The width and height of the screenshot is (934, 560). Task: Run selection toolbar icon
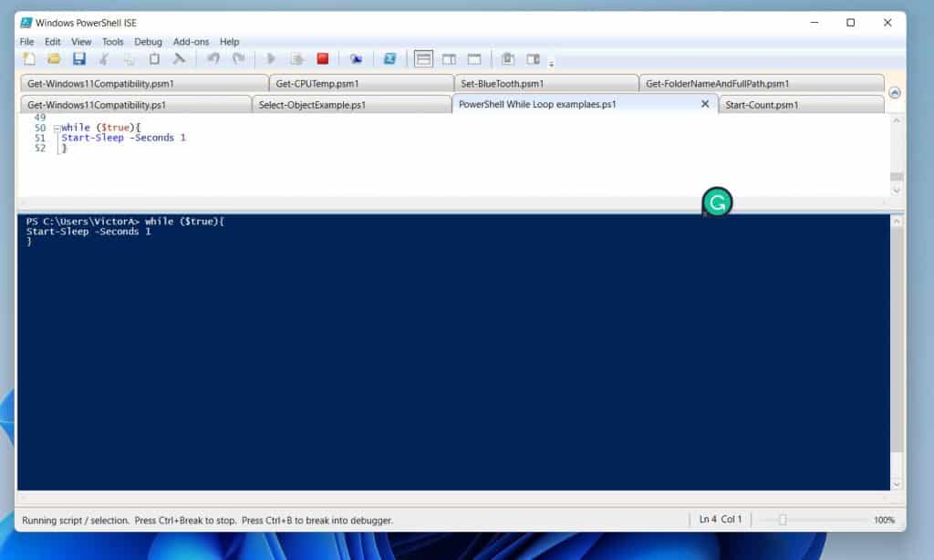click(x=296, y=58)
